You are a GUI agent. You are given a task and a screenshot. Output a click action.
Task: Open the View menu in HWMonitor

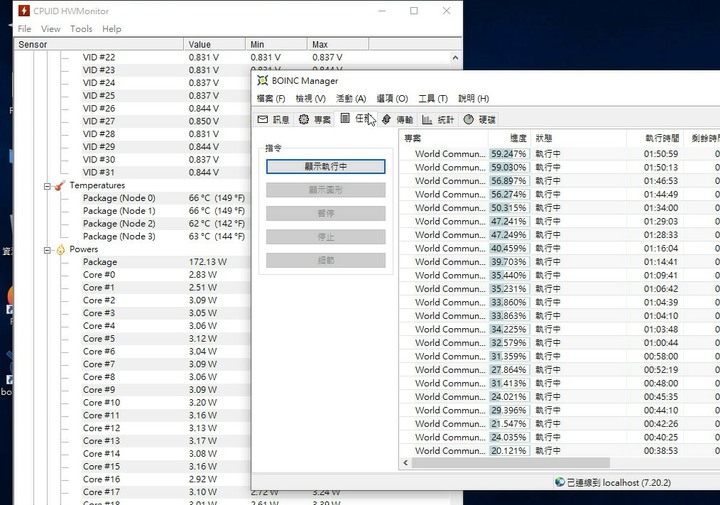51,29
